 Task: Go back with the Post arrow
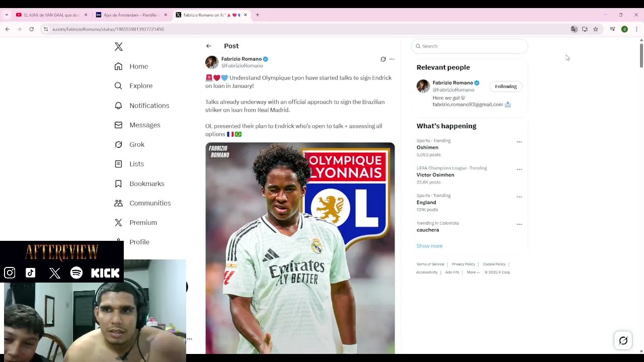coord(208,46)
